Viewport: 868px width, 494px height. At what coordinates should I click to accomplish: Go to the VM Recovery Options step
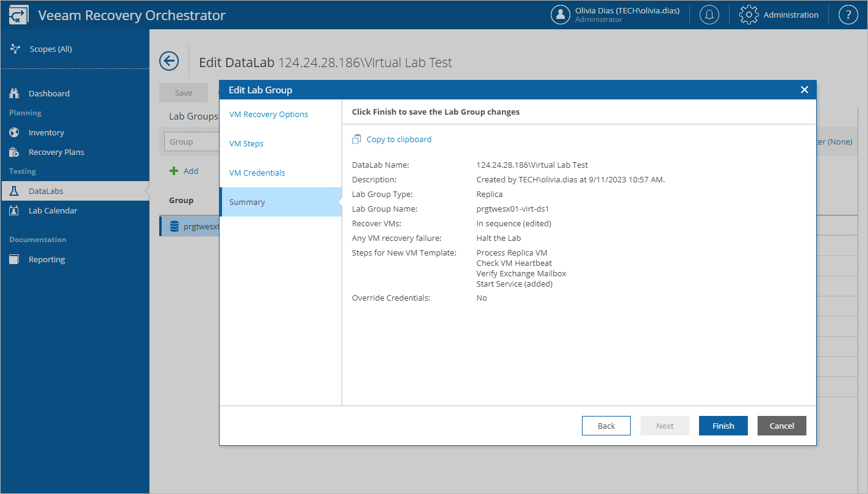tap(268, 114)
